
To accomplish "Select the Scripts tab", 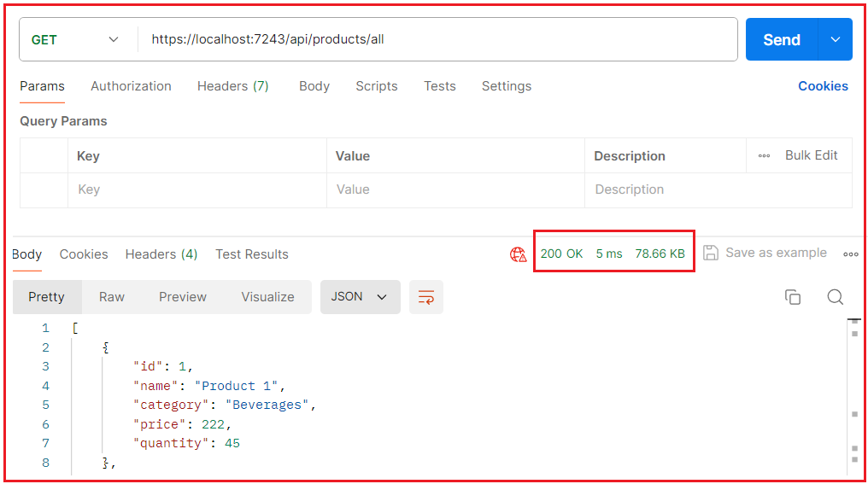I will pyautogui.click(x=377, y=86).
